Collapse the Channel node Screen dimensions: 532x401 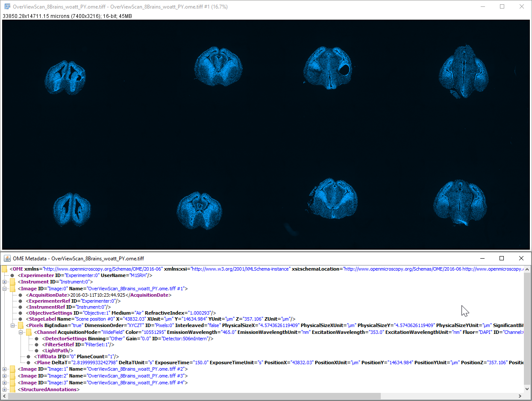click(x=21, y=332)
